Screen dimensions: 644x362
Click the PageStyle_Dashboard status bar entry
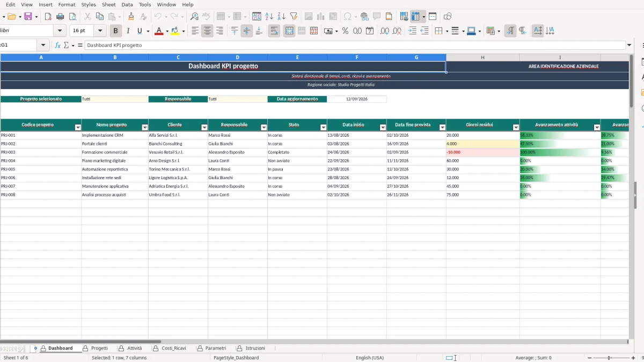[x=236, y=358]
